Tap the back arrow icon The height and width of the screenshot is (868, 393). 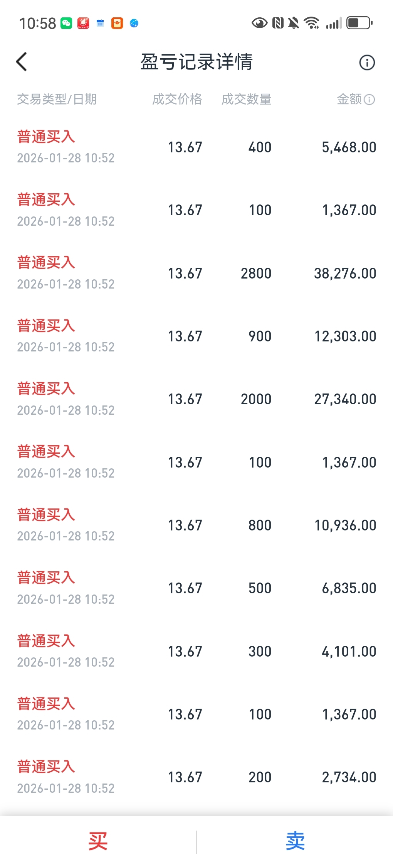point(22,62)
